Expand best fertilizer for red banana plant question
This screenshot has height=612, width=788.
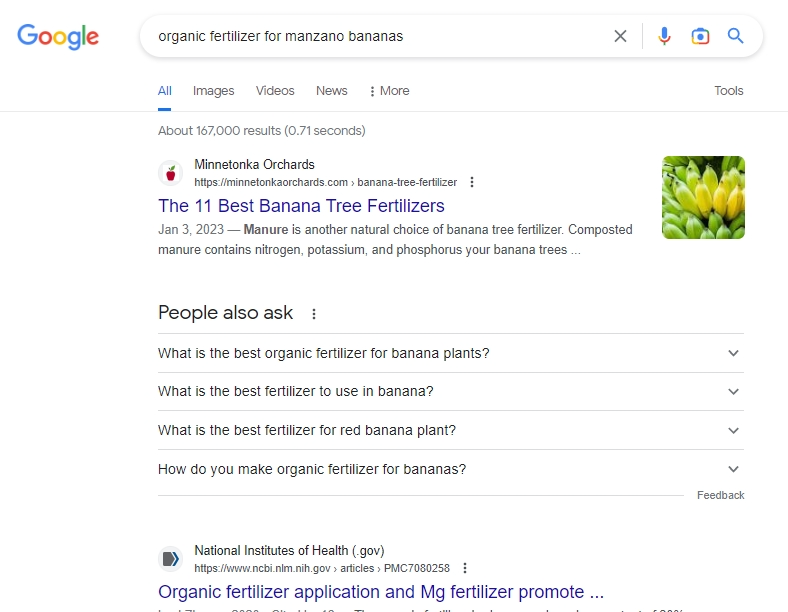(451, 431)
